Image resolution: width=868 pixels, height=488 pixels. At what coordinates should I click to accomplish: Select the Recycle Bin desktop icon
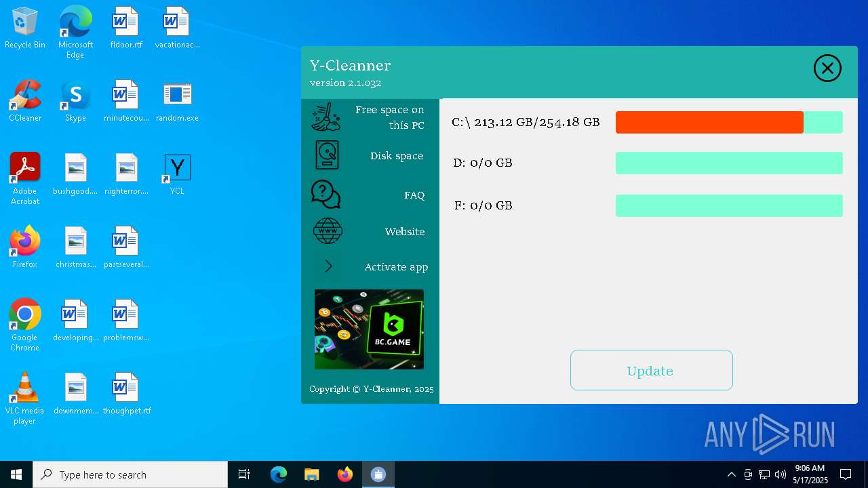click(25, 28)
